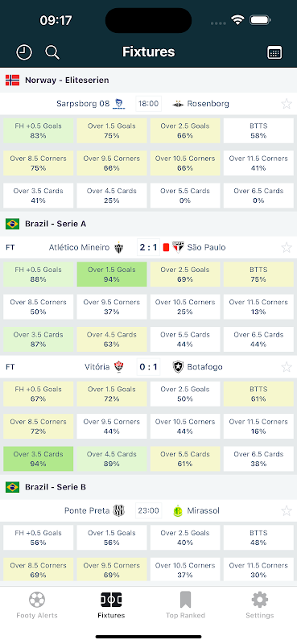Image resolution: width=297 pixels, height=644 pixels.
Task: Open the clock history icon
Action: click(x=24, y=52)
